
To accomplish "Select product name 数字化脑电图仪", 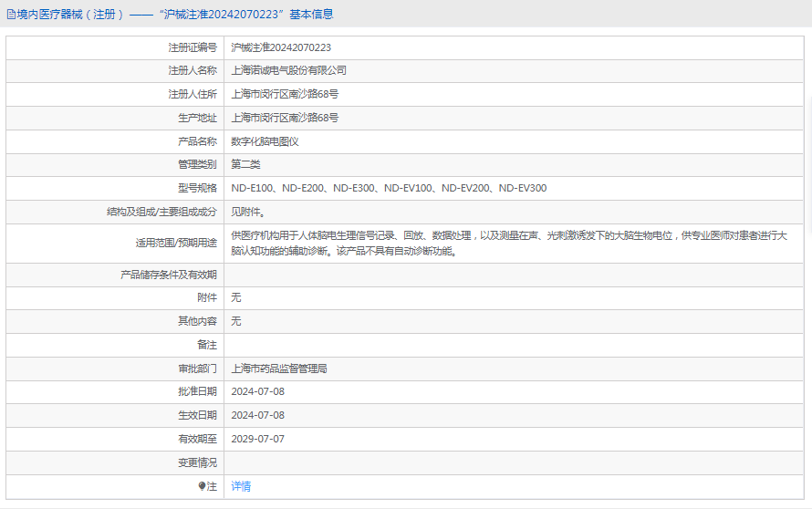I will pos(265,141).
